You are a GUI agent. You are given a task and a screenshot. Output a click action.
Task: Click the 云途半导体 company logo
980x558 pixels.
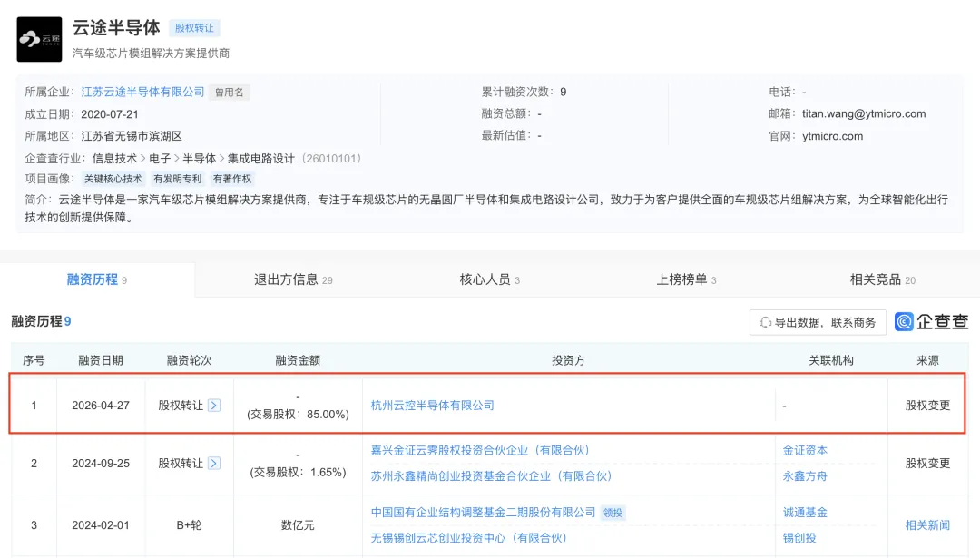[x=39, y=39]
